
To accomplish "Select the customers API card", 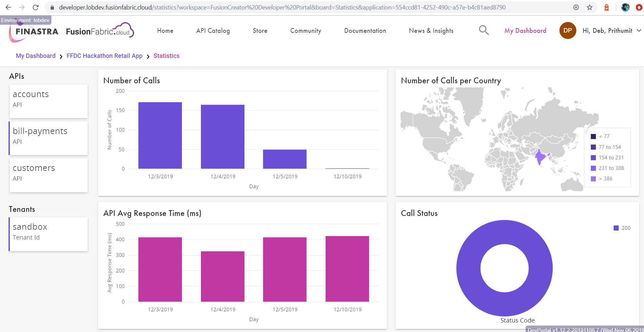I will (48, 175).
